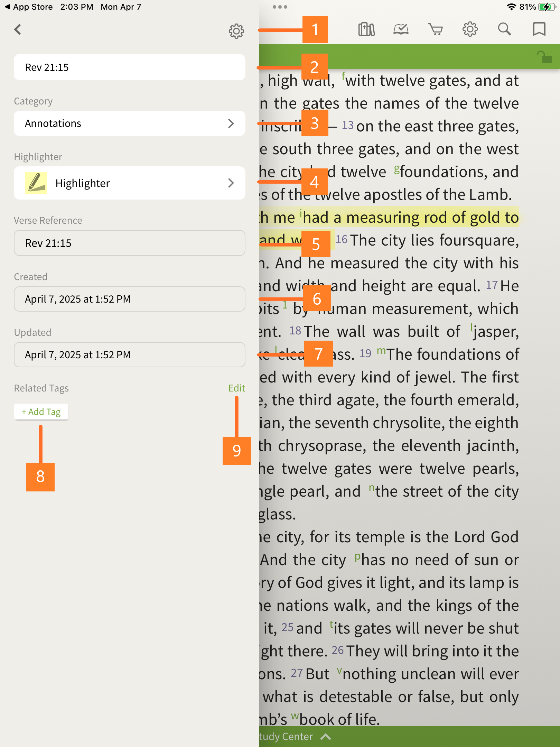Tap the back arrow in annotation panel
560x747 pixels.
[18, 29]
